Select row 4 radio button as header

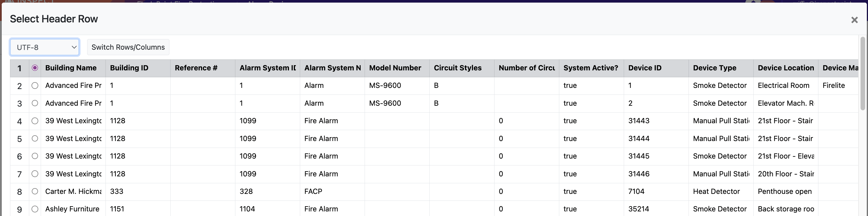click(x=35, y=121)
